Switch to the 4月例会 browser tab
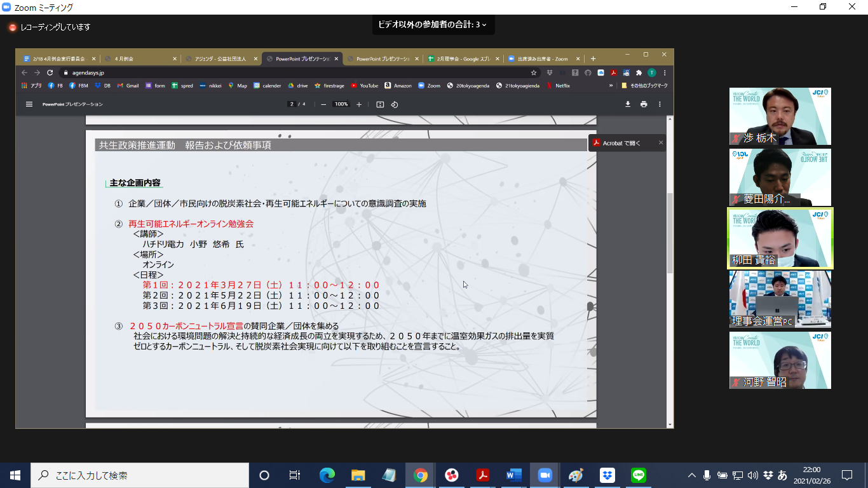 coord(140,58)
